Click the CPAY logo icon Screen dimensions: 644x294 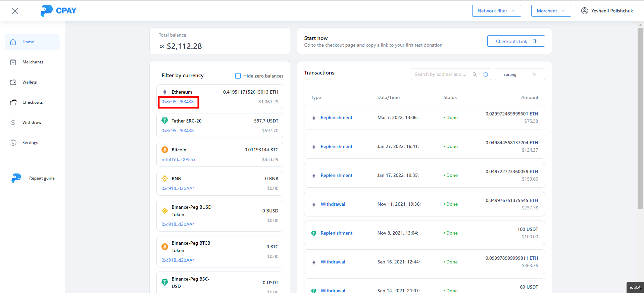46,11
